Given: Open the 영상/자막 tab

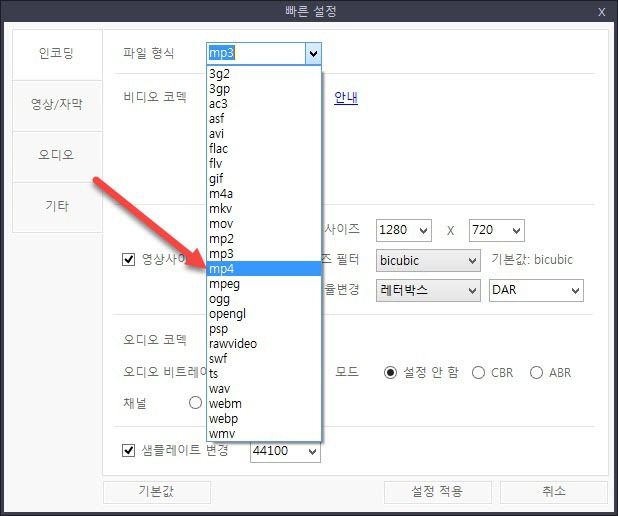Looking at the screenshot, I should point(57,105).
